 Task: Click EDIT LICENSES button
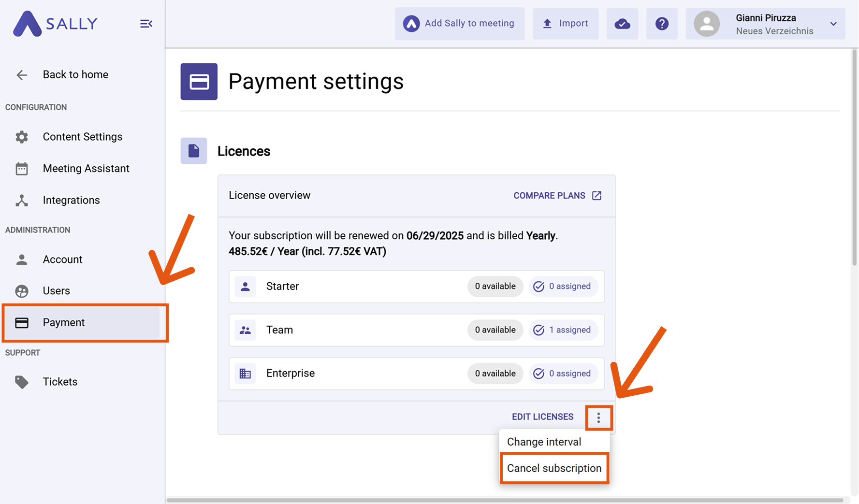543,417
